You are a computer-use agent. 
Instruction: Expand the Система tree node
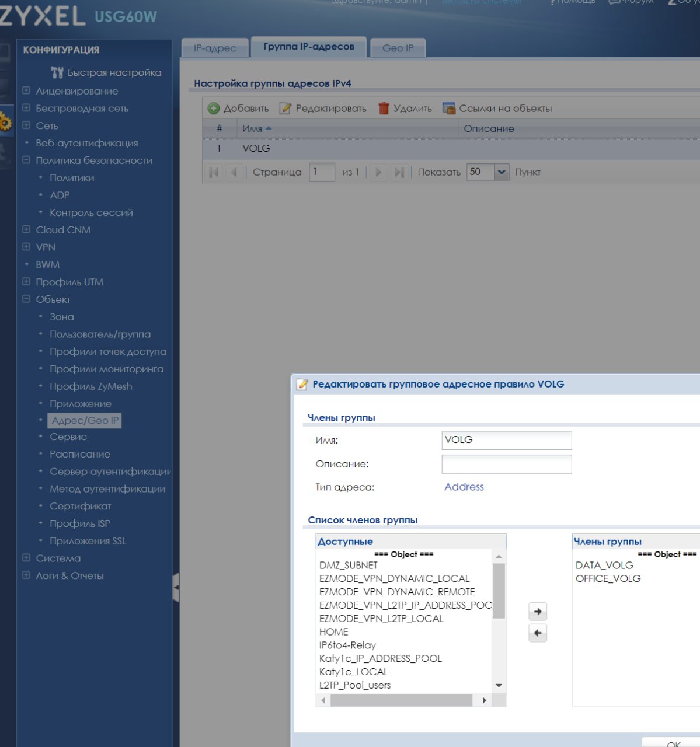point(26,558)
